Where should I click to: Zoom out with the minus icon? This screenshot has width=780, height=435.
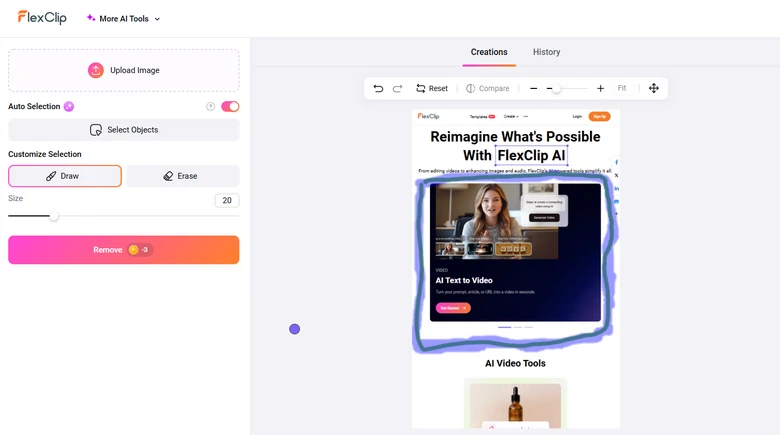point(533,88)
